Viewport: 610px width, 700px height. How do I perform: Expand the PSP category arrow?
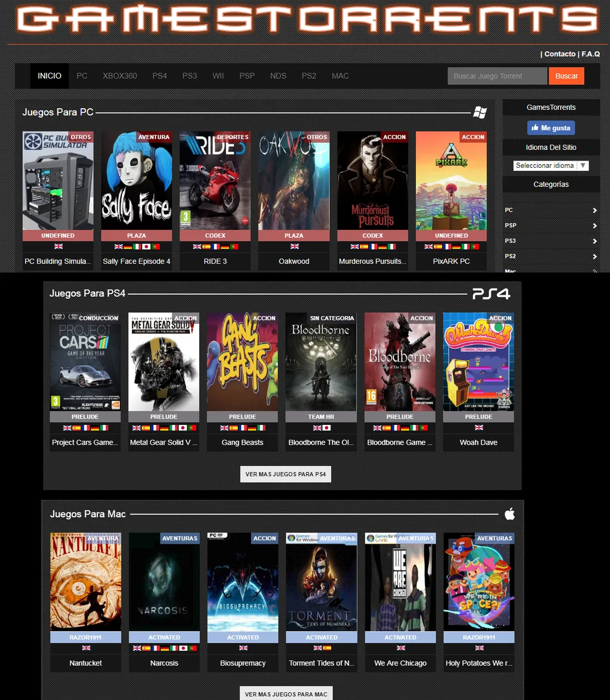pos(595,226)
